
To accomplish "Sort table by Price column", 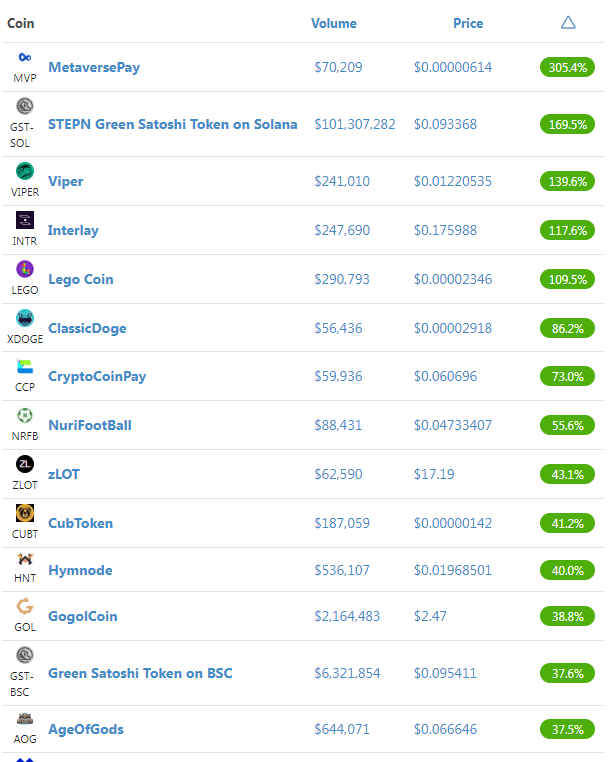I will click(x=468, y=23).
